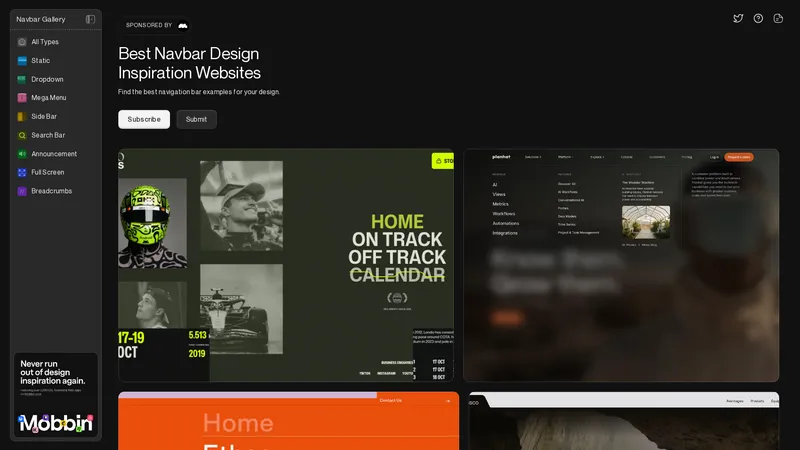Image resolution: width=800 pixels, height=450 pixels.
Task: Open the Announcement megaphone icon
Action: click(x=22, y=154)
